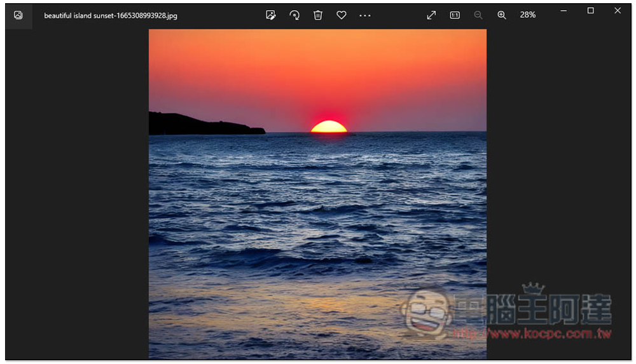Zoom in with the plus magnifier
The height and width of the screenshot is (364, 636).
pos(502,15)
